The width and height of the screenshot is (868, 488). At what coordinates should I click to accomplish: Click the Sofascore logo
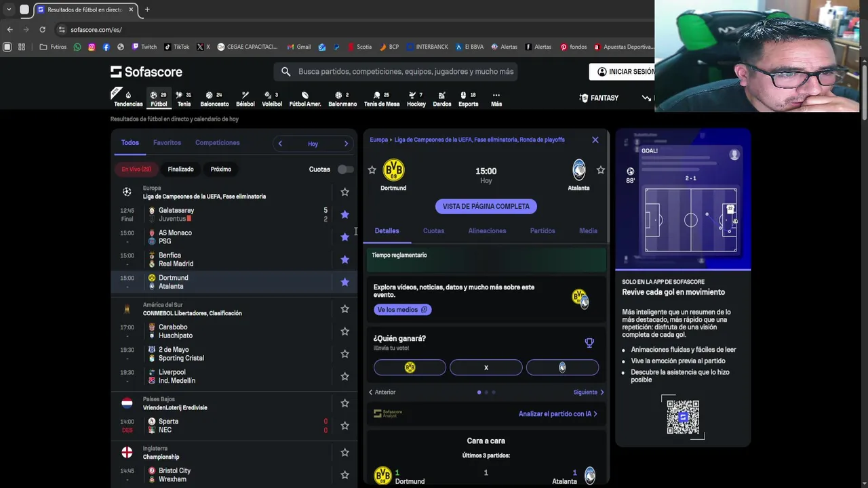[146, 71]
